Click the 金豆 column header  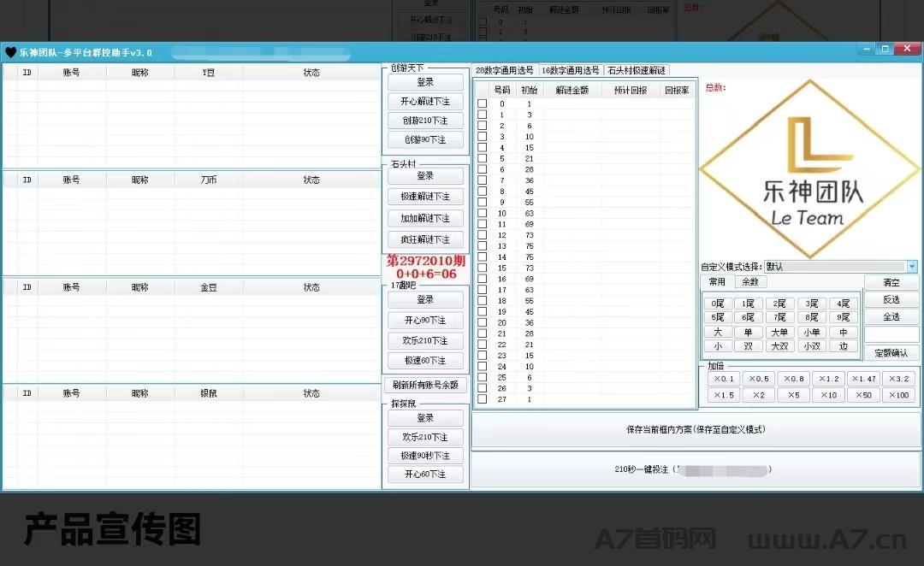[x=209, y=287]
